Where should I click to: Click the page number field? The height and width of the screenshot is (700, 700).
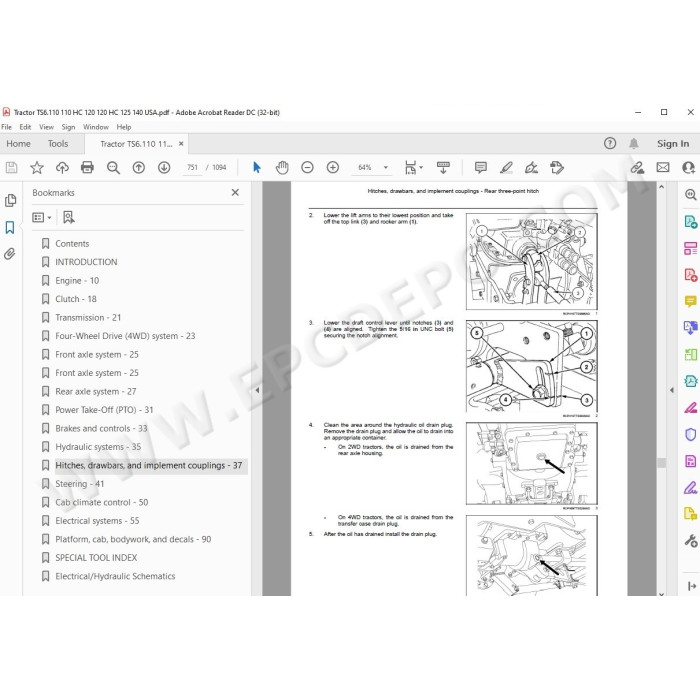coord(192,168)
